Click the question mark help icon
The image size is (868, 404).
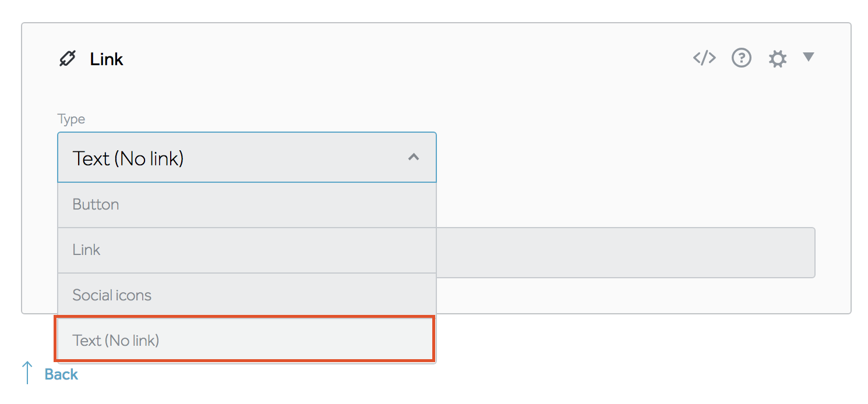coord(741,58)
